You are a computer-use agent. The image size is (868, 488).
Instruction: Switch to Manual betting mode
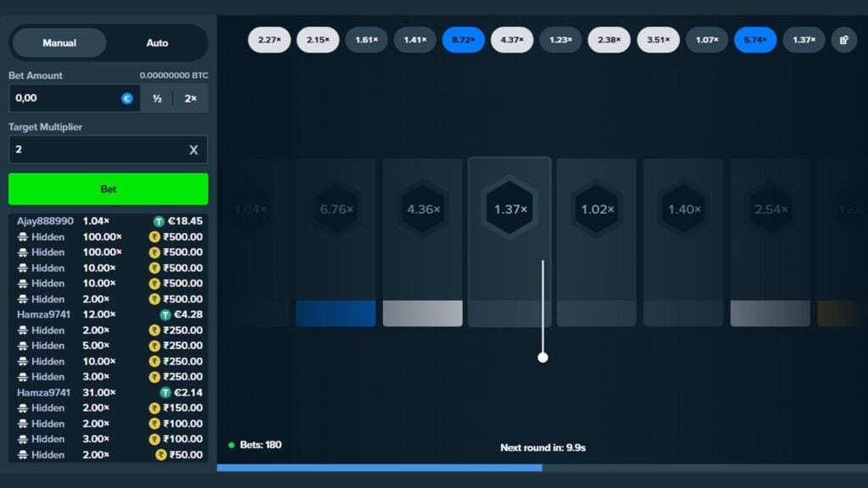59,42
